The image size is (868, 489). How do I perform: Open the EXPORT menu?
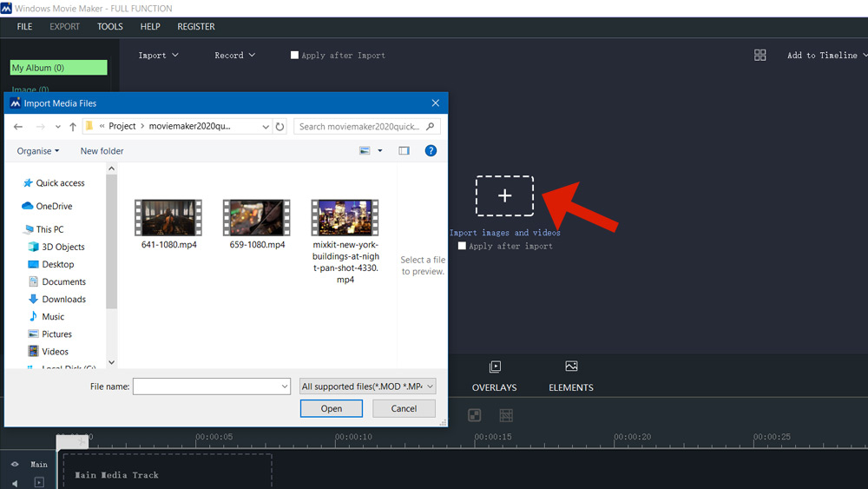point(65,27)
